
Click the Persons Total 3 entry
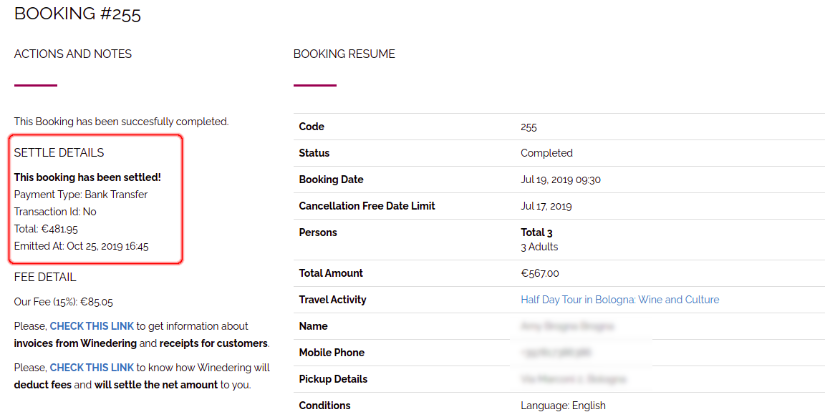pos(538,233)
